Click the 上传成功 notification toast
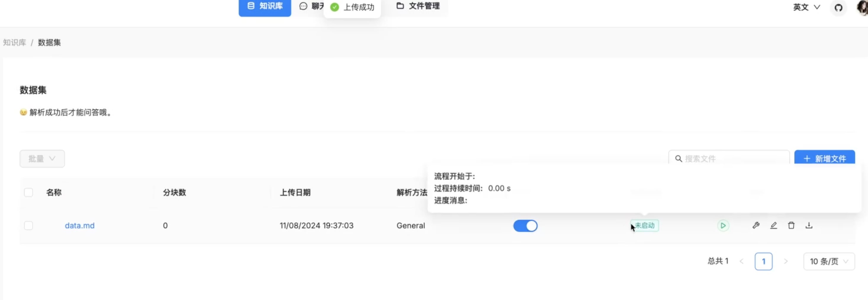The height and width of the screenshot is (300, 868). click(352, 7)
